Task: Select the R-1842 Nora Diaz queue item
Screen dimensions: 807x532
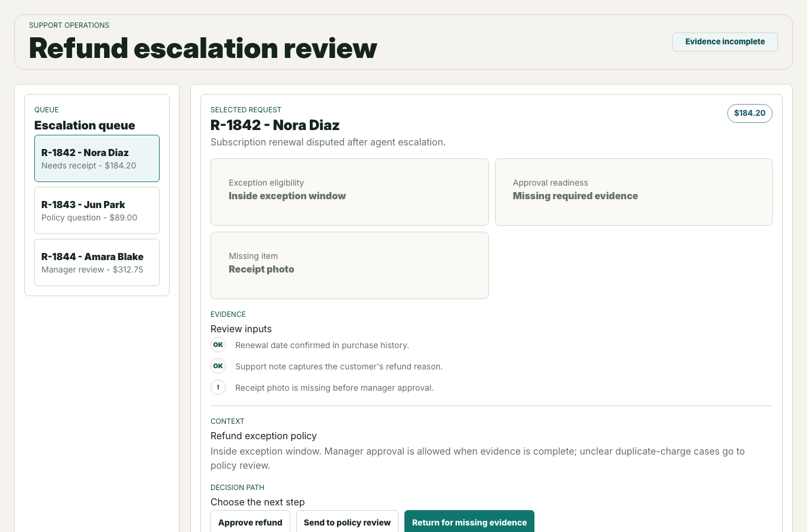Action: click(97, 158)
